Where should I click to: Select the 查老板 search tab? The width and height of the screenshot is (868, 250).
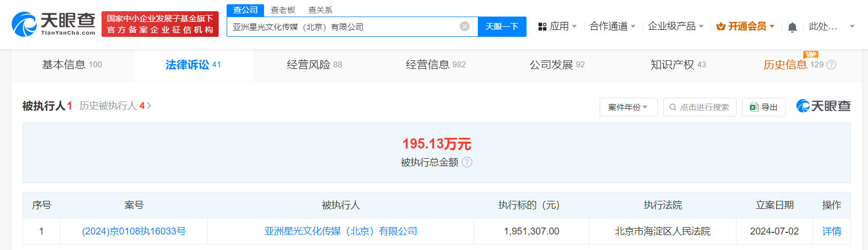[283, 10]
